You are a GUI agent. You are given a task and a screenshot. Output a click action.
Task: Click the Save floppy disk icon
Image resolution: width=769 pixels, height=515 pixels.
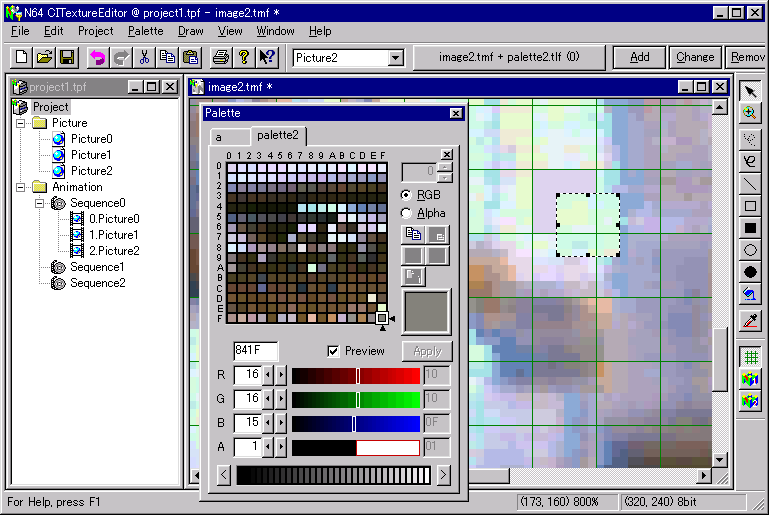pyautogui.click(x=67, y=57)
